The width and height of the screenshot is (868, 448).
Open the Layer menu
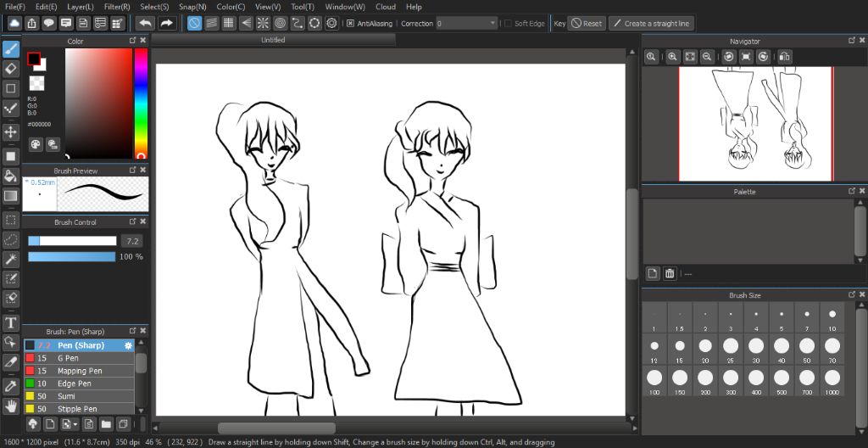tap(81, 7)
